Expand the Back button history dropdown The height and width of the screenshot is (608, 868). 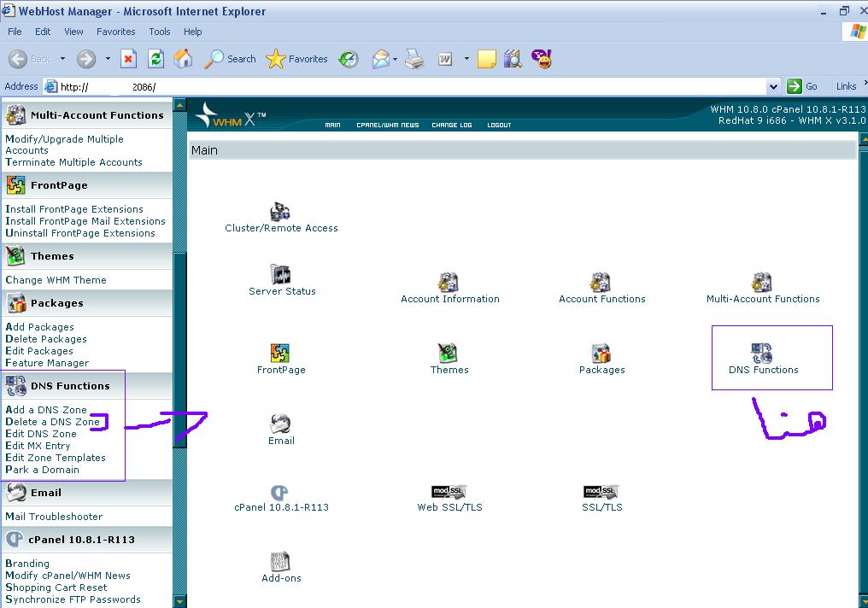(x=62, y=59)
